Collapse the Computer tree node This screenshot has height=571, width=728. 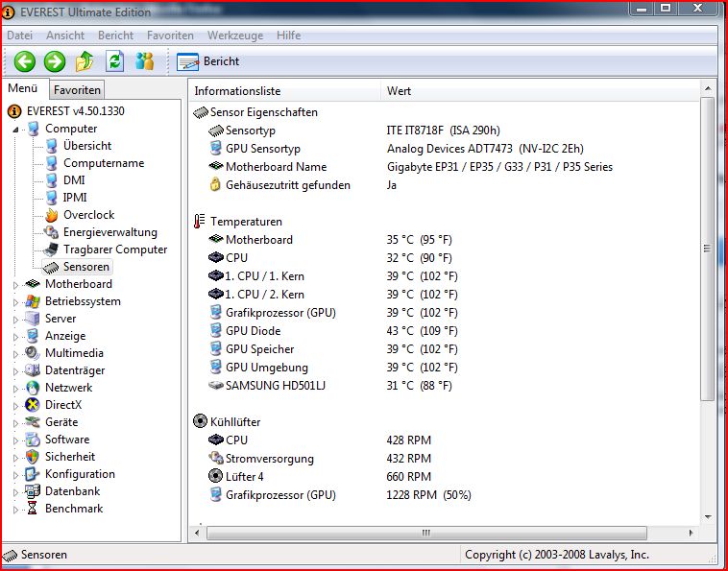pos(15,130)
